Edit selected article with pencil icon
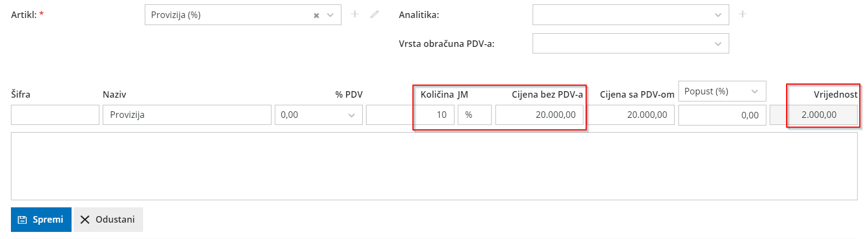The height and width of the screenshot is (239, 868). [374, 14]
